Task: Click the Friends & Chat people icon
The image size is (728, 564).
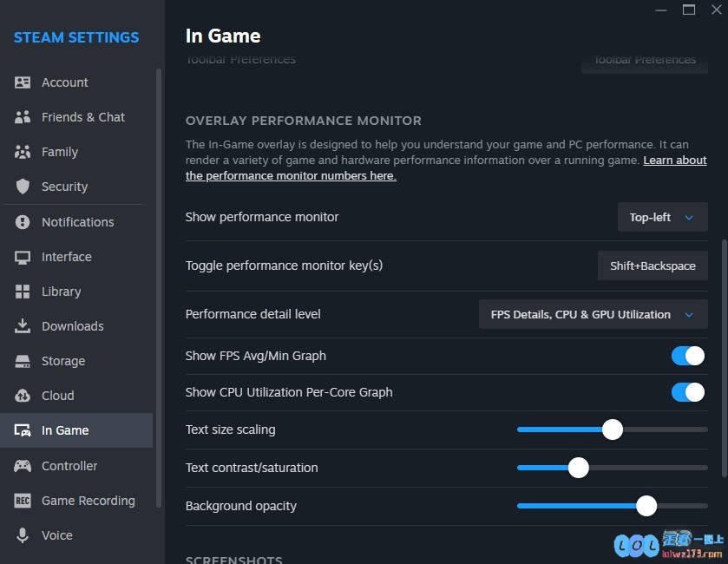Action: click(x=23, y=117)
